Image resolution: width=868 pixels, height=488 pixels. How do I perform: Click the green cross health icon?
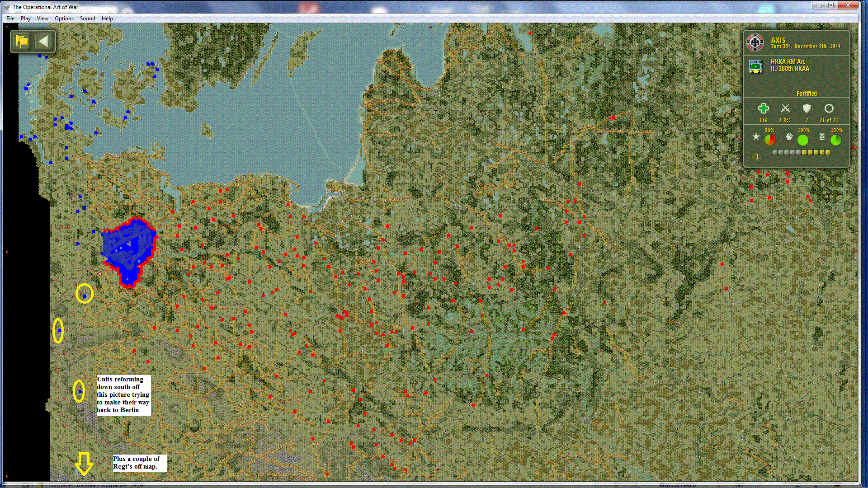point(763,108)
